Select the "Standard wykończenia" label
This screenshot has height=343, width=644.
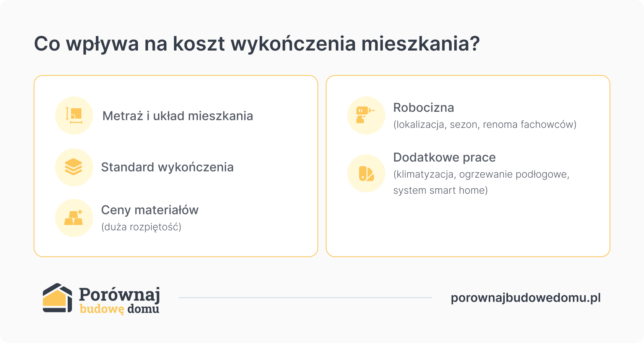(167, 167)
